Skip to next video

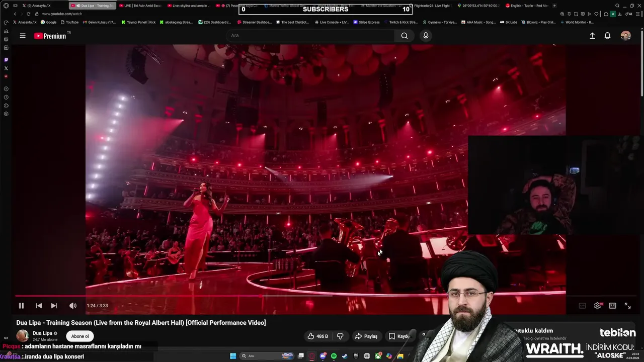tap(54, 306)
